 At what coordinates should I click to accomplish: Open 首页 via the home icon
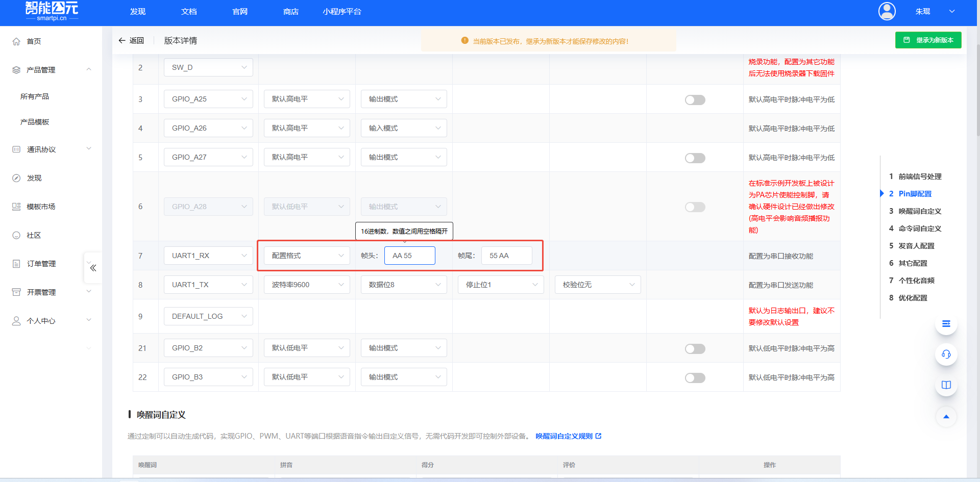(x=16, y=41)
